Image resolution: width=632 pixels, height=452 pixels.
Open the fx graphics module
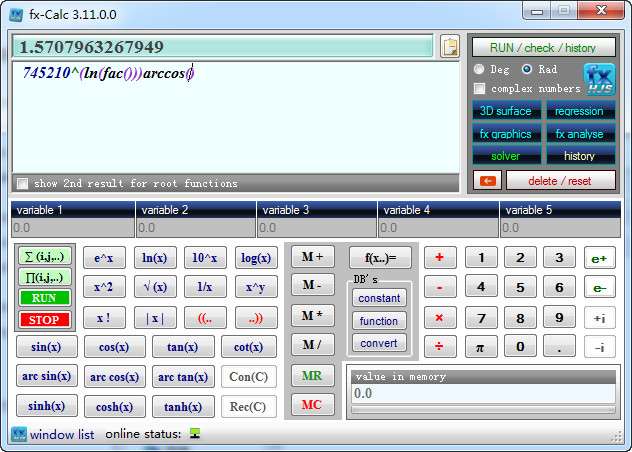[506, 134]
